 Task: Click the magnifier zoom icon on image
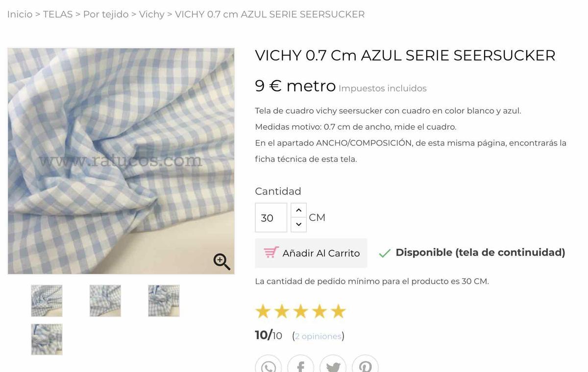[221, 261]
